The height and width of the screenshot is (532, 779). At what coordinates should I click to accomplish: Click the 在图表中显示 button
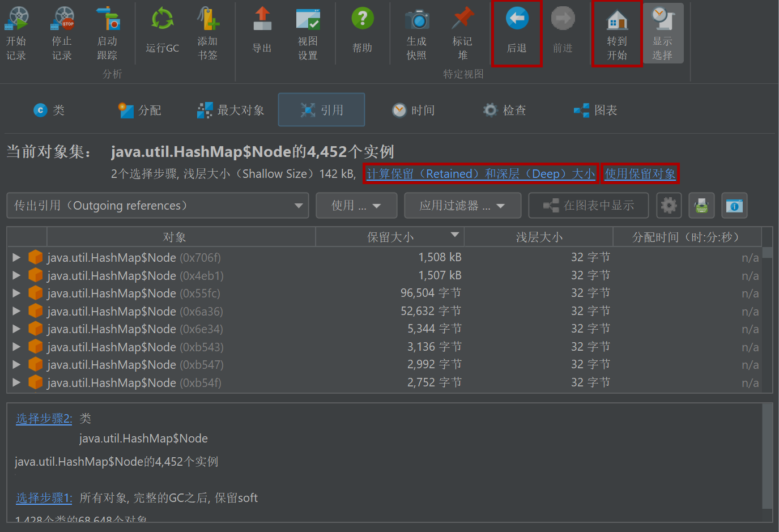pyautogui.click(x=589, y=205)
